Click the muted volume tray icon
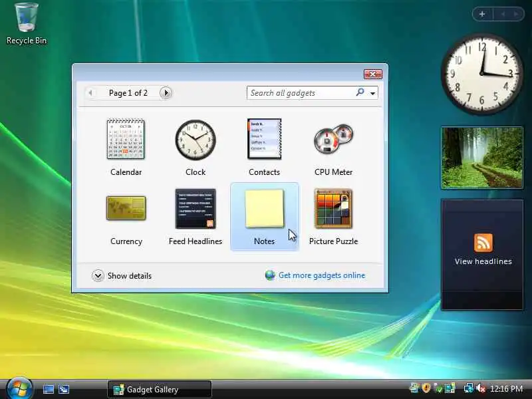The width and height of the screenshot is (532, 399). [481, 388]
